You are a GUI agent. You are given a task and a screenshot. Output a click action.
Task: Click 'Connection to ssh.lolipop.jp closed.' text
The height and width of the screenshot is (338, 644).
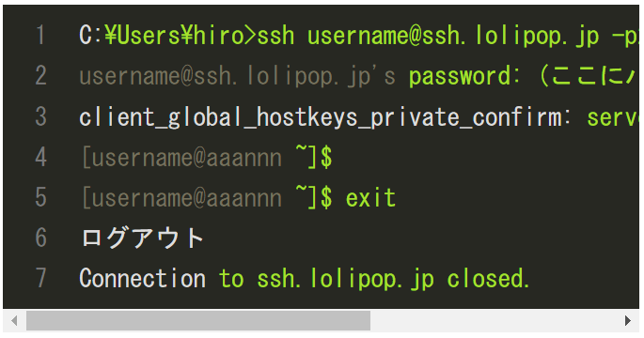pos(304,279)
